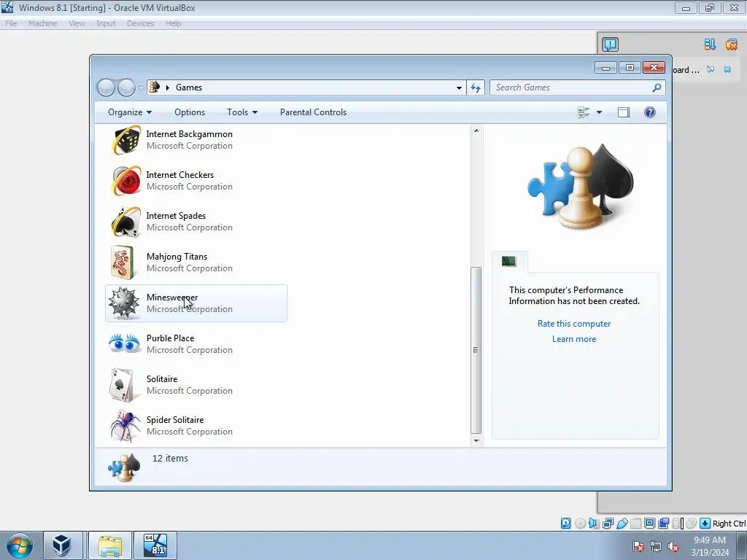Image resolution: width=747 pixels, height=560 pixels.
Task: Click the scrollbar up arrow
Action: click(476, 131)
